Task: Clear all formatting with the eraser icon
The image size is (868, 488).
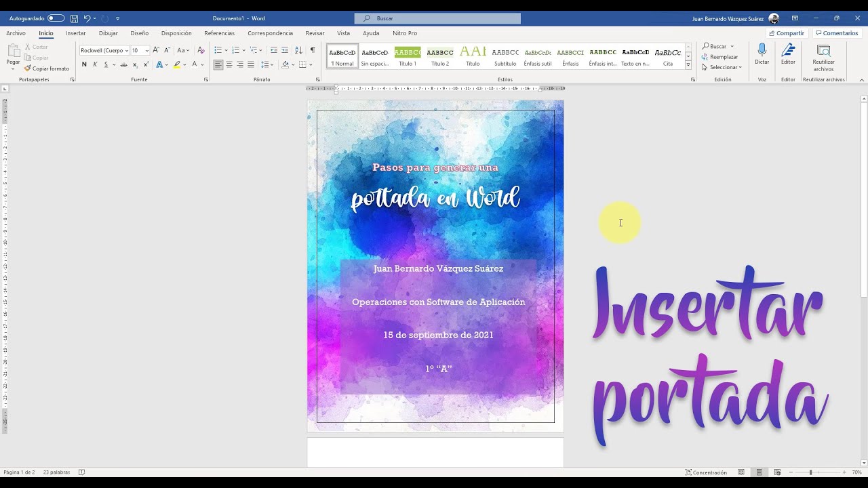Action: [x=201, y=50]
